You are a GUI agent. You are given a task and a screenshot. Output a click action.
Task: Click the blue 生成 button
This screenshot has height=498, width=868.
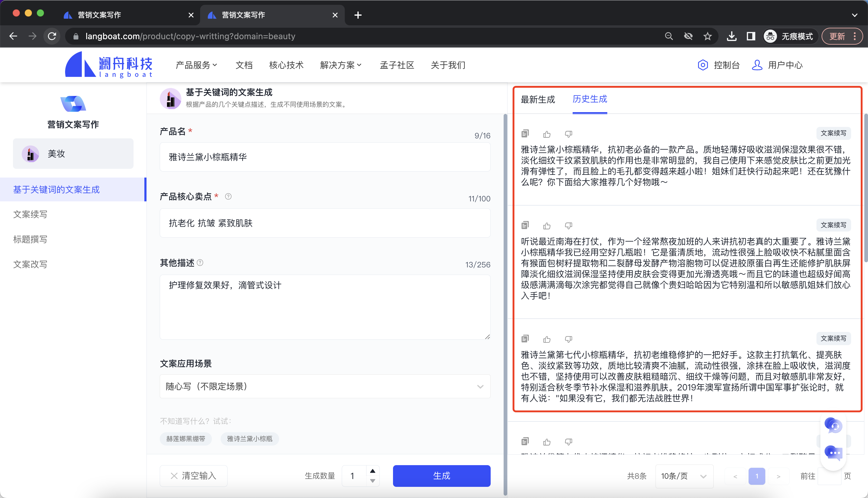click(441, 476)
